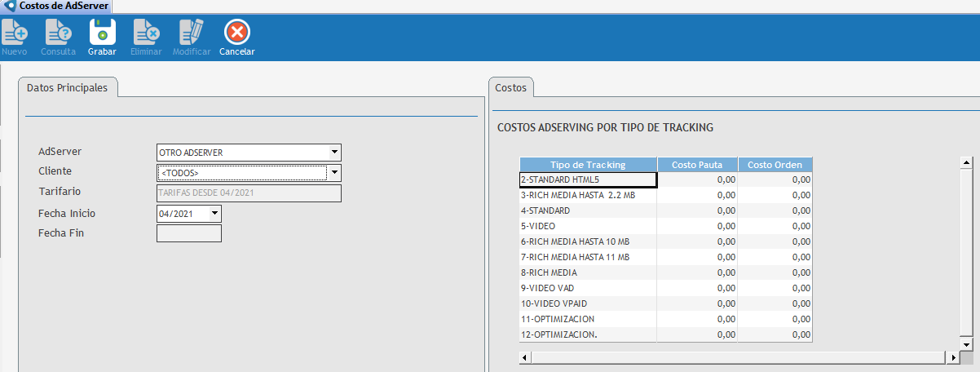The width and height of the screenshot is (980, 372).
Task: Expand the Cliente dropdown arrow
Action: click(334, 173)
